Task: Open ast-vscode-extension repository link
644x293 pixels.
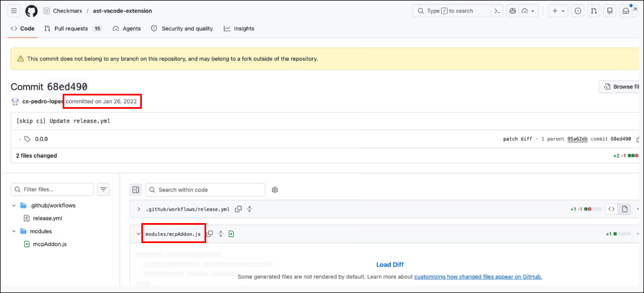Action: pos(122,11)
